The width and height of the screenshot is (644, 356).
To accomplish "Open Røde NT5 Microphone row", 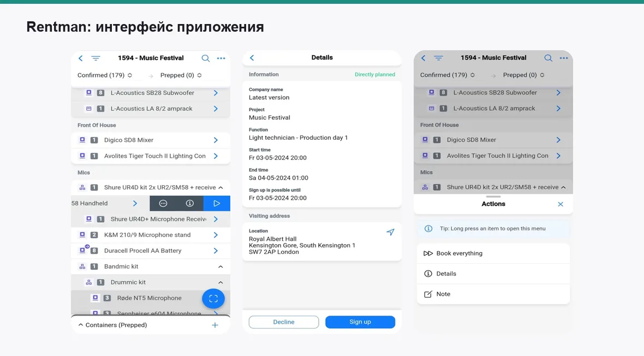I will 150,298.
